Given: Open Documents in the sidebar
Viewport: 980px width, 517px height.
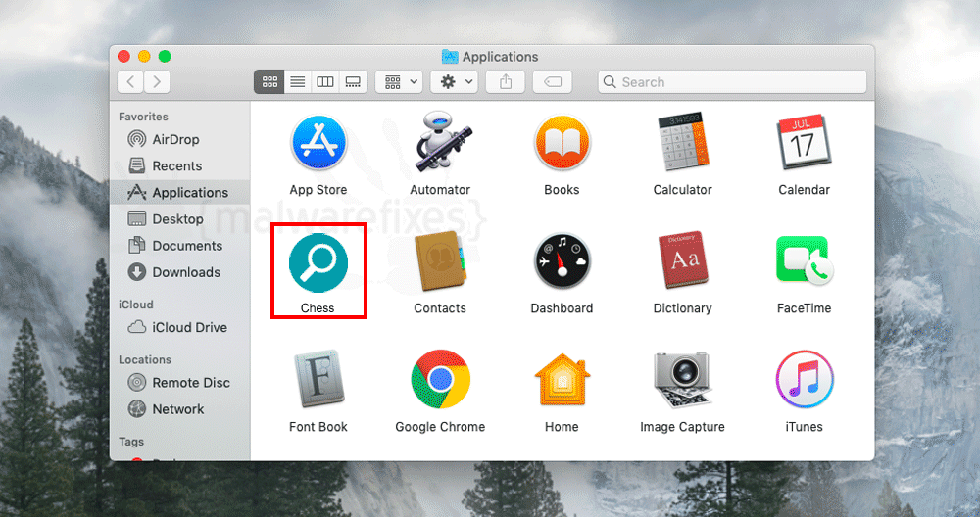Looking at the screenshot, I should (180, 246).
